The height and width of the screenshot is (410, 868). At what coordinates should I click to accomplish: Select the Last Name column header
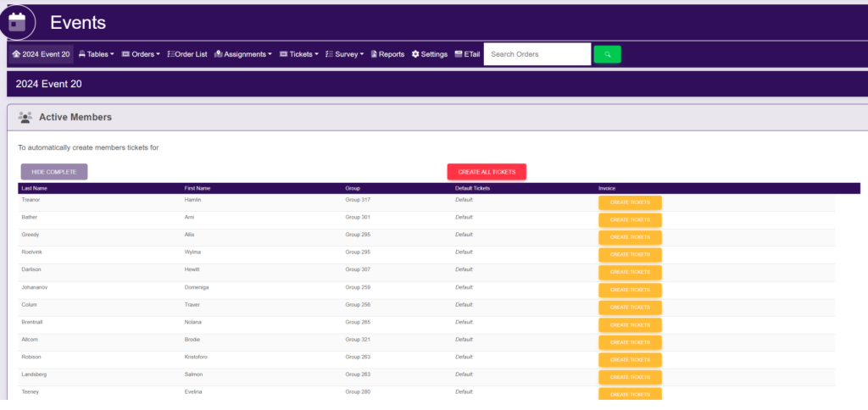35,188
